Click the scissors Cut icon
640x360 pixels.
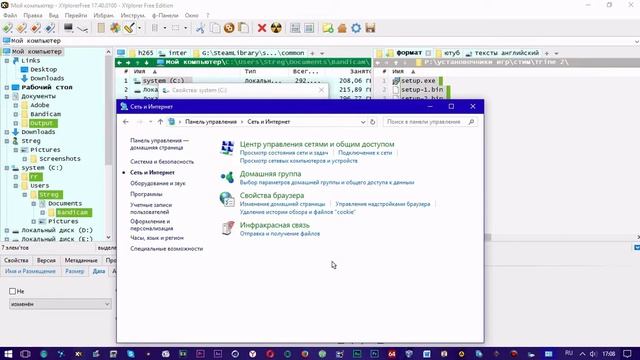click(200, 28)
